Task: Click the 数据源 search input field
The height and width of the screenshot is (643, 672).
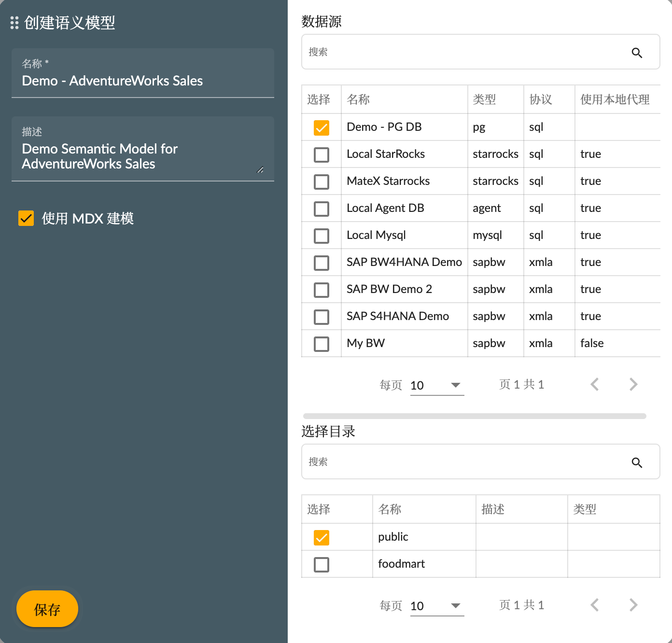Action: (463, 52)
